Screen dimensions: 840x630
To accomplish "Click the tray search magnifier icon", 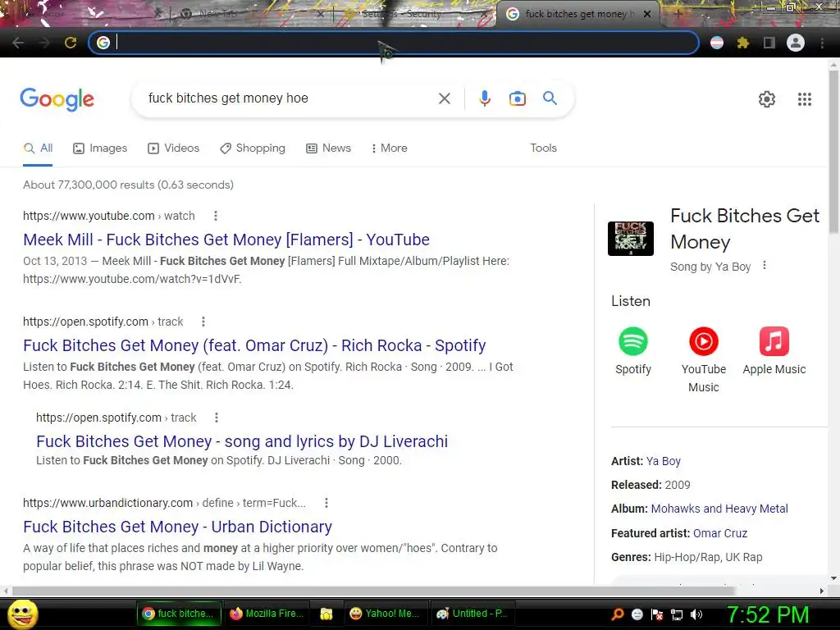I will 618,614.
